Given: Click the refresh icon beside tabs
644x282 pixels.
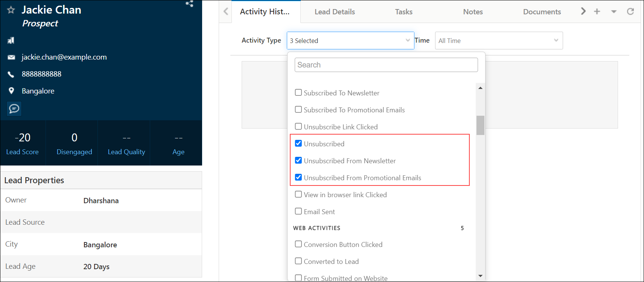Looking at the screenshot, I should pos(630,12).
